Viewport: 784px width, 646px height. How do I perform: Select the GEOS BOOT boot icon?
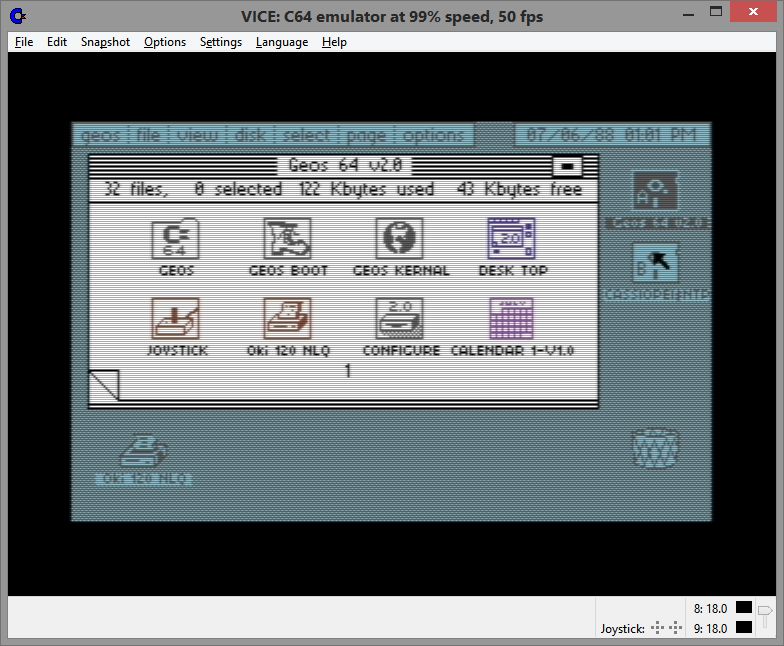point(288,238)
